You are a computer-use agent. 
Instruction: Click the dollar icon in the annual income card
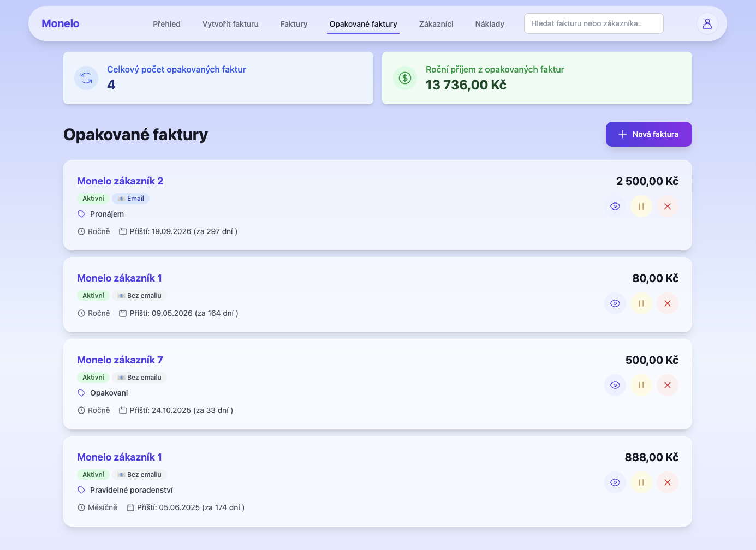404,78
